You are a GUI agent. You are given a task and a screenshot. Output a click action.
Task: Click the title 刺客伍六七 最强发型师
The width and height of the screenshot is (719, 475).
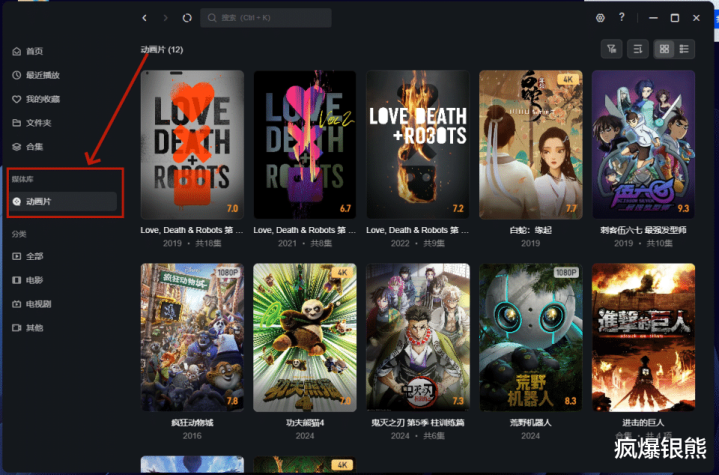(x=643, y=230)
